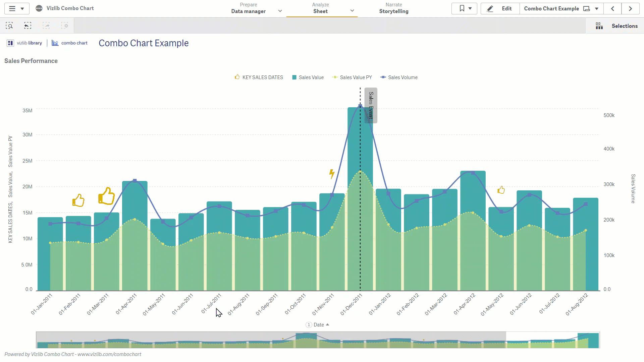Go to next sheet arrow
Screen dimensions: 644x362
pyautogui.click(x=630, y=8)
